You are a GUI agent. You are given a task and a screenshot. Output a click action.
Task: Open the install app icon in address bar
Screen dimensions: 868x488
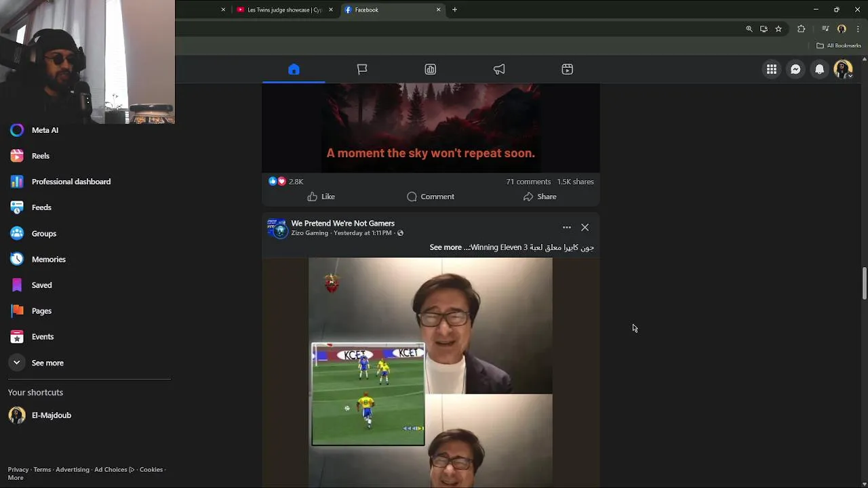point(764,28)
